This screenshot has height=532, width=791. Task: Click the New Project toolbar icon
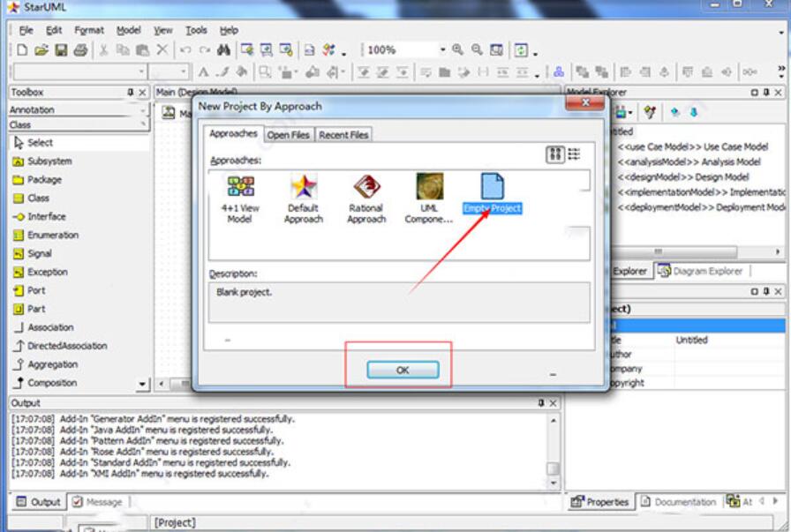coord(22,49)
